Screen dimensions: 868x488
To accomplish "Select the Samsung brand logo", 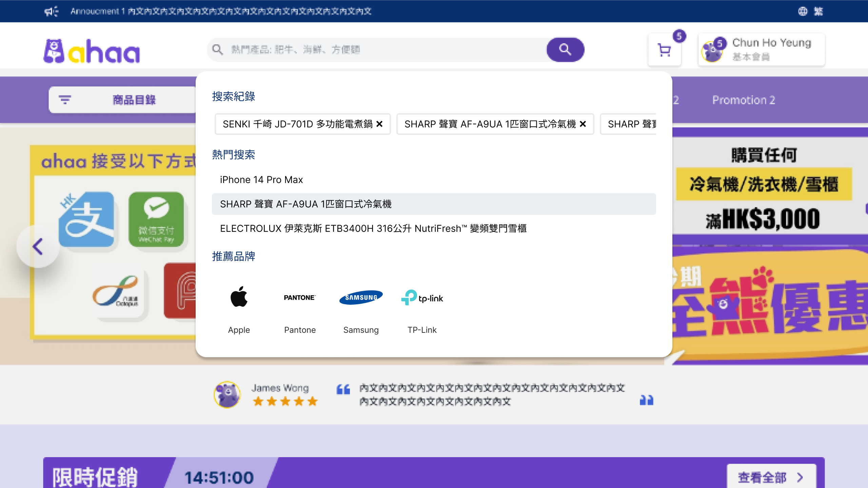I will click(361, 297).
